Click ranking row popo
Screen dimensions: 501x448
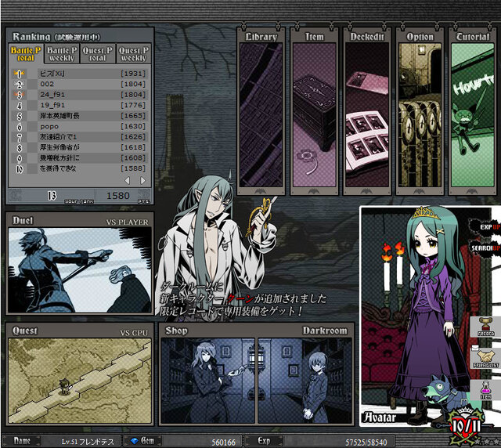point(80,126)
